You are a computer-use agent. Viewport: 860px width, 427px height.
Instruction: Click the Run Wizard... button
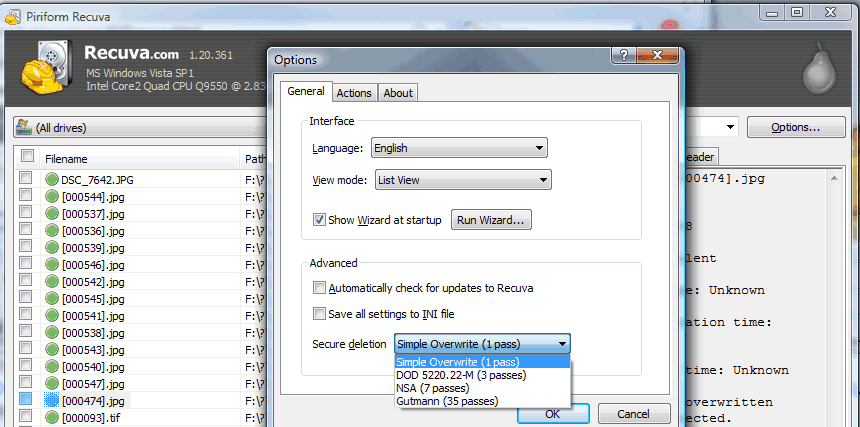491,220
